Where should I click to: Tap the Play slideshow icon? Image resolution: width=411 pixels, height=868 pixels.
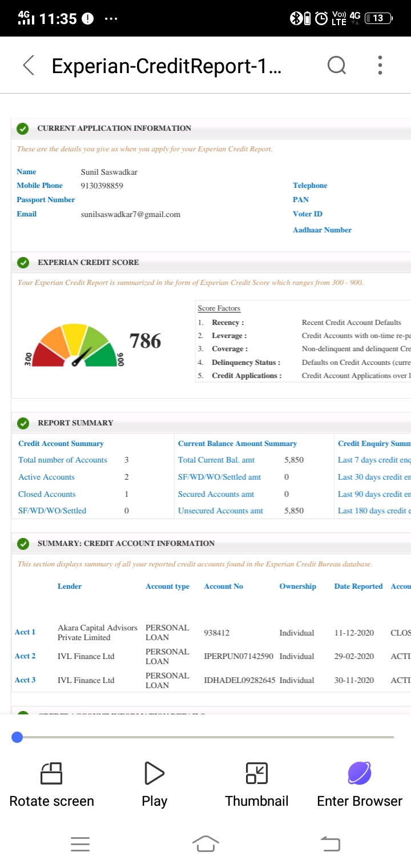(154, 773)
